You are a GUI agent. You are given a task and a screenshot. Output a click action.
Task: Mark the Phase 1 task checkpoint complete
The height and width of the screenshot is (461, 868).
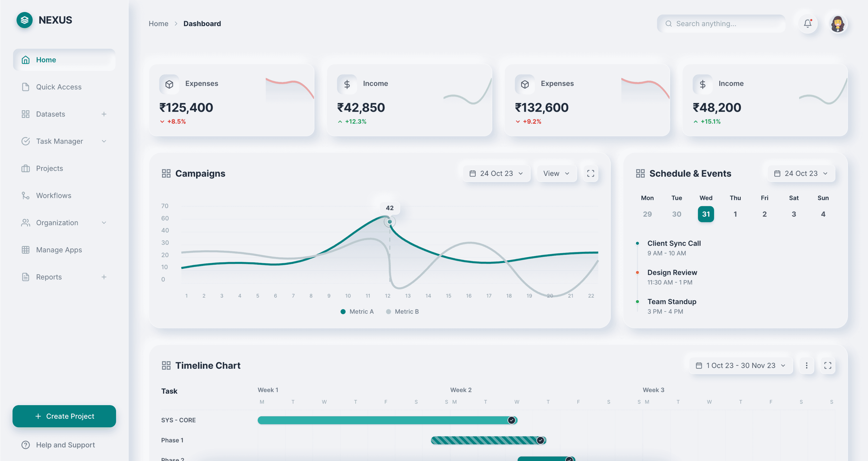540,440
